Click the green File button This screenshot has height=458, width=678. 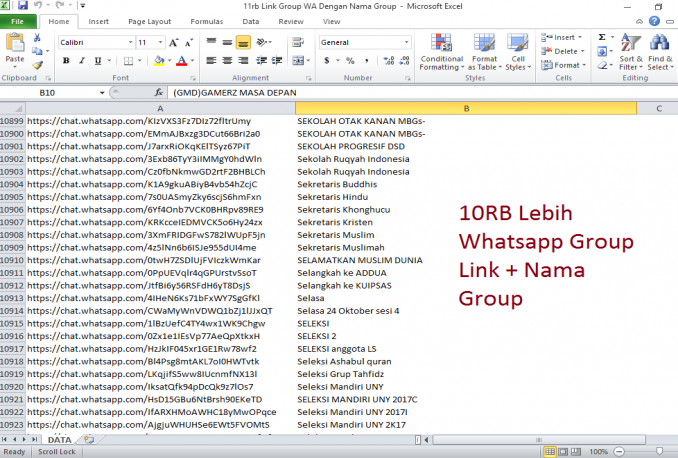point(20,21)
